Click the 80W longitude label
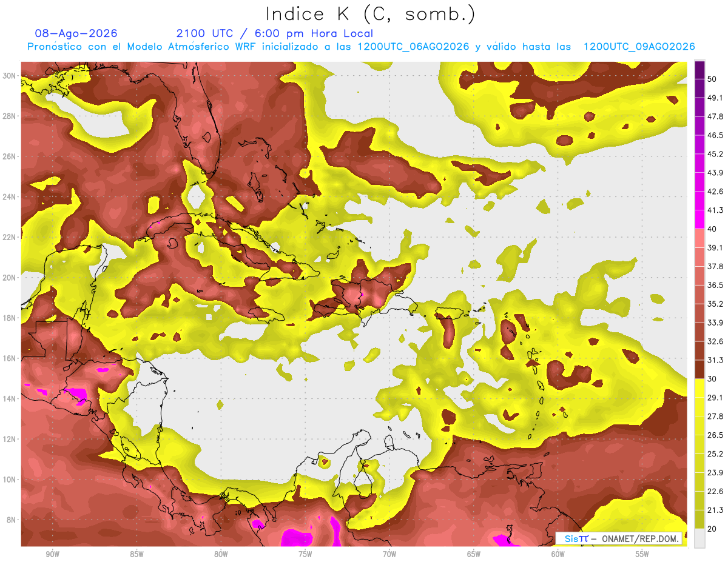Screen dimensions: 728x562 coord(221,554)
